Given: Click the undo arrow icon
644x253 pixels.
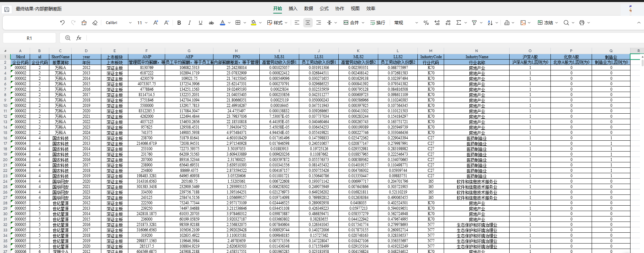Looking at the screenshot, I should click(62, 23).
